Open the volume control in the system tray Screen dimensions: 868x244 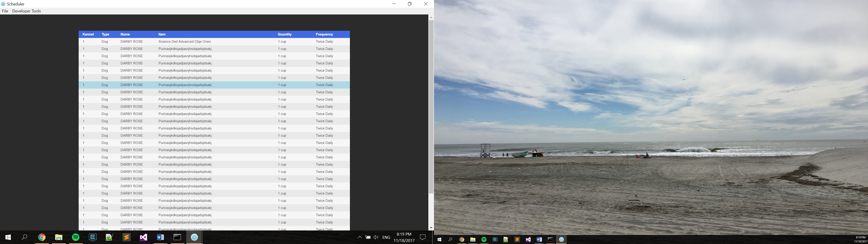376,237
